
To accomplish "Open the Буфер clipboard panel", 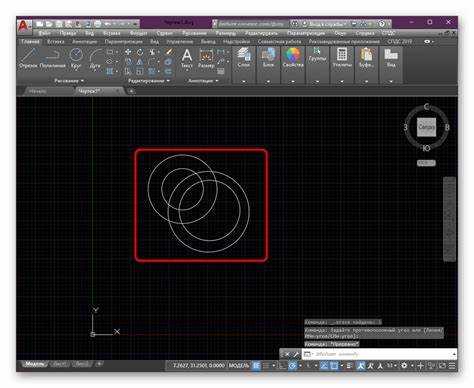I will [366, 58].
